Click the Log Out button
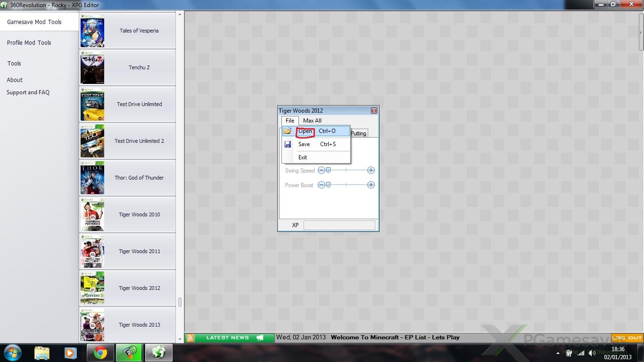Screen dimensions: 644x362 tap(627, 337)
